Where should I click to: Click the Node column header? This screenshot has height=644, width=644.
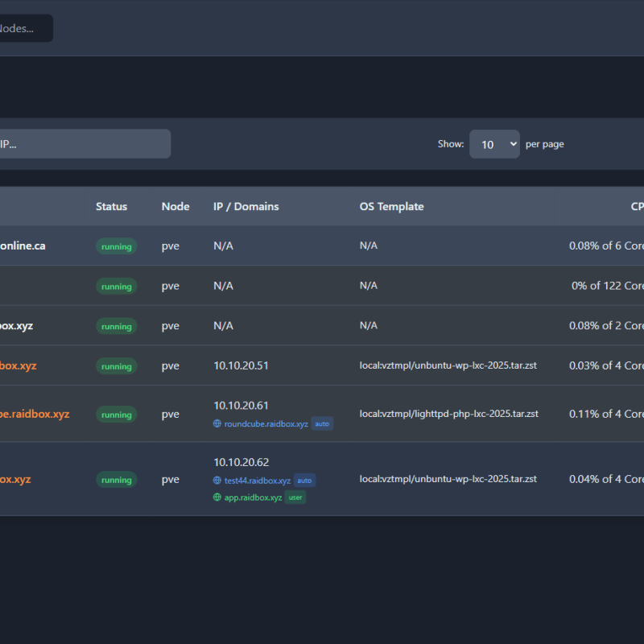(x=175, y=206)
